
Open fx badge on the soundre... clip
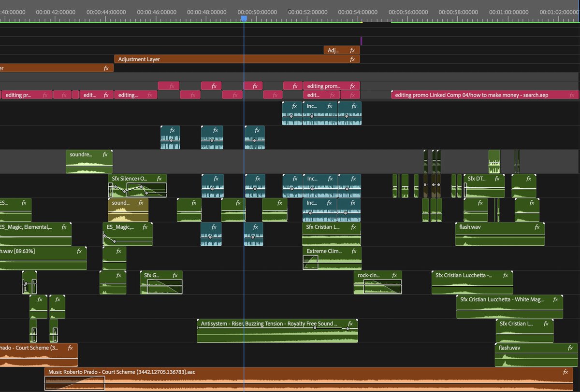[x=105, y=155]
